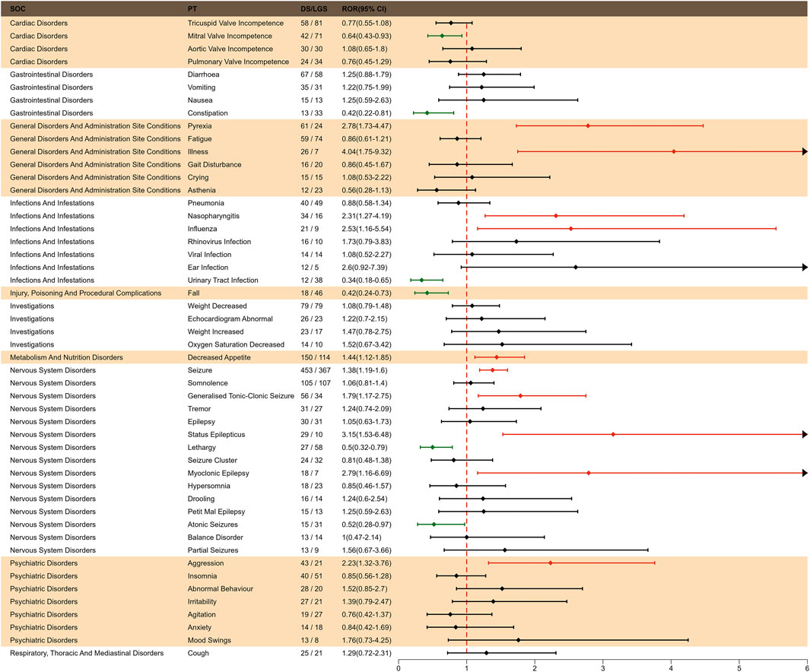Click the Abnormal Behaviour label
The width and height of the screenshot is (810, 672).
[220, 589]
